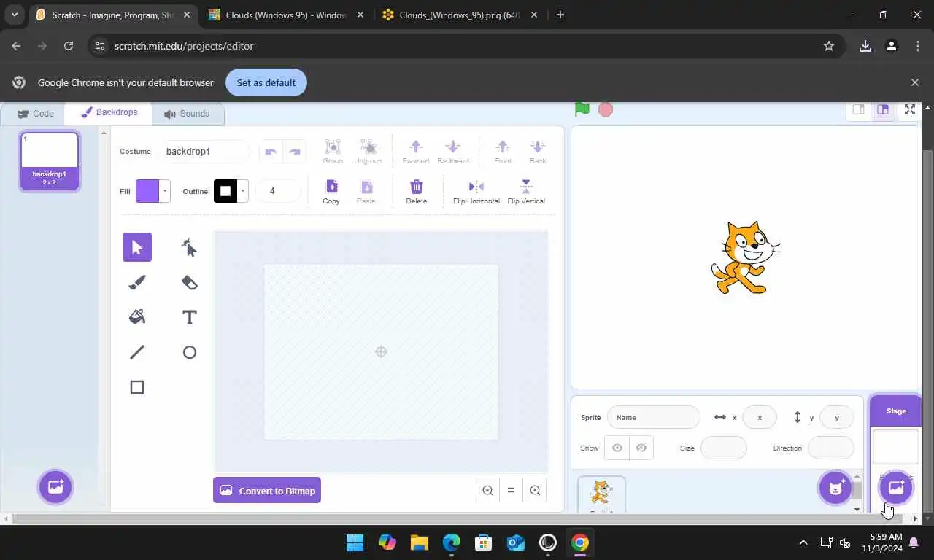Click the sprite x position field
Screen dimensions: 934x560
(x=760, y=417)
